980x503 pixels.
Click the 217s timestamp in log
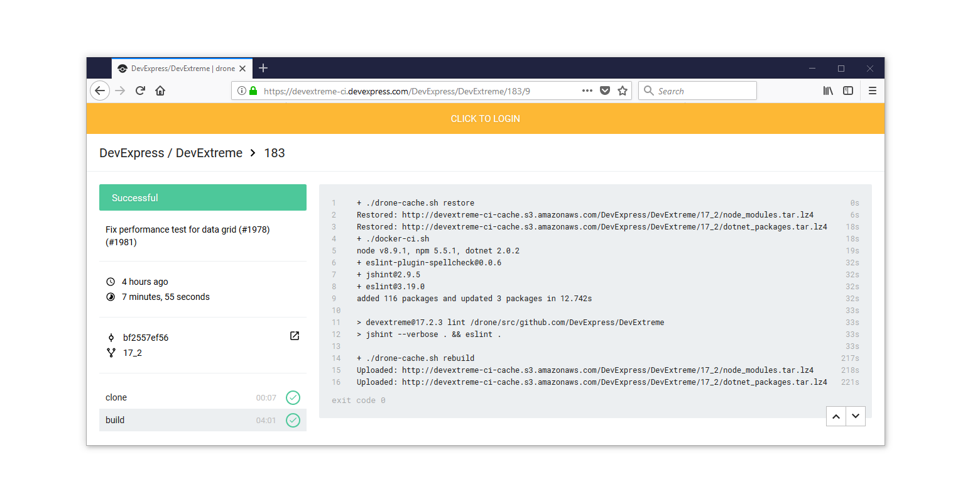(850, 358)
